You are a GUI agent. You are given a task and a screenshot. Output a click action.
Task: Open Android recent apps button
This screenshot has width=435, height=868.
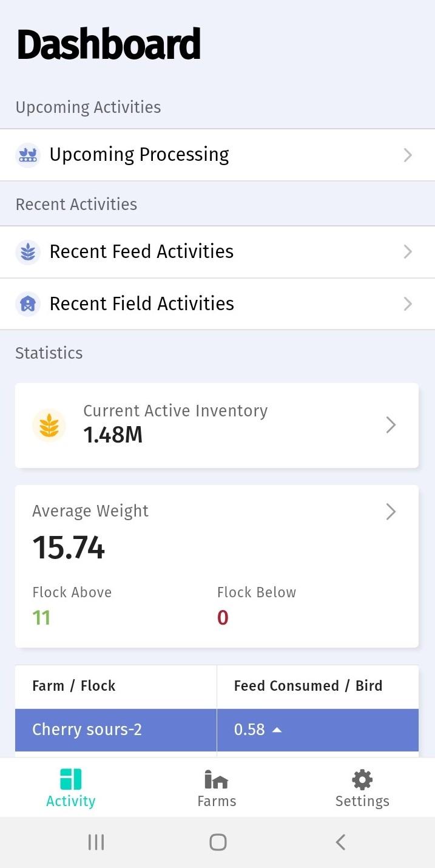pyautogui.click(x=96, y=842)
